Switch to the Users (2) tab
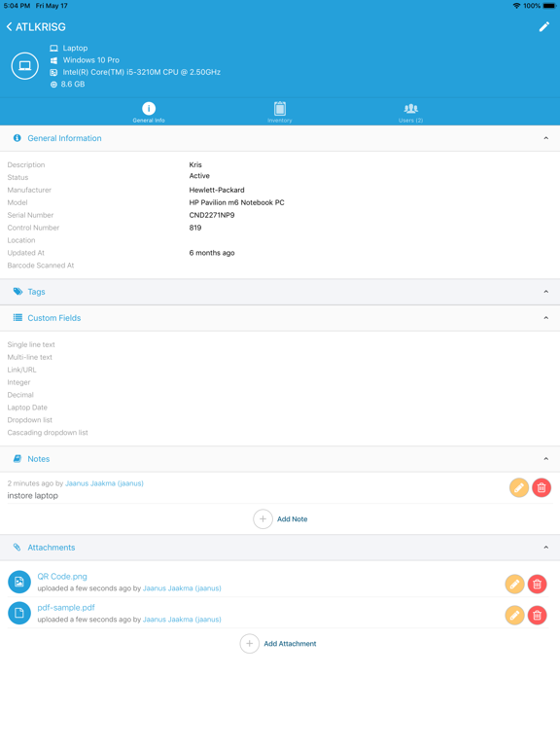 [410, 113]
